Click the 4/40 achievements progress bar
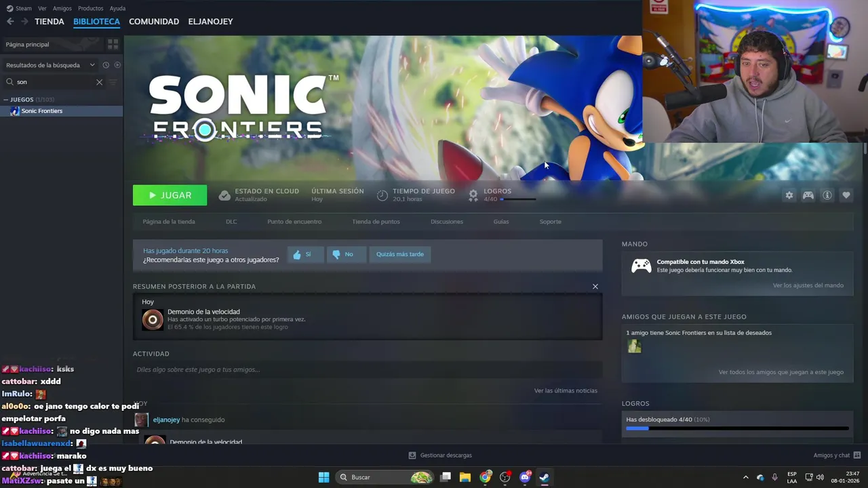The height and width of the screenshot is (488, 868). [737, 428]
